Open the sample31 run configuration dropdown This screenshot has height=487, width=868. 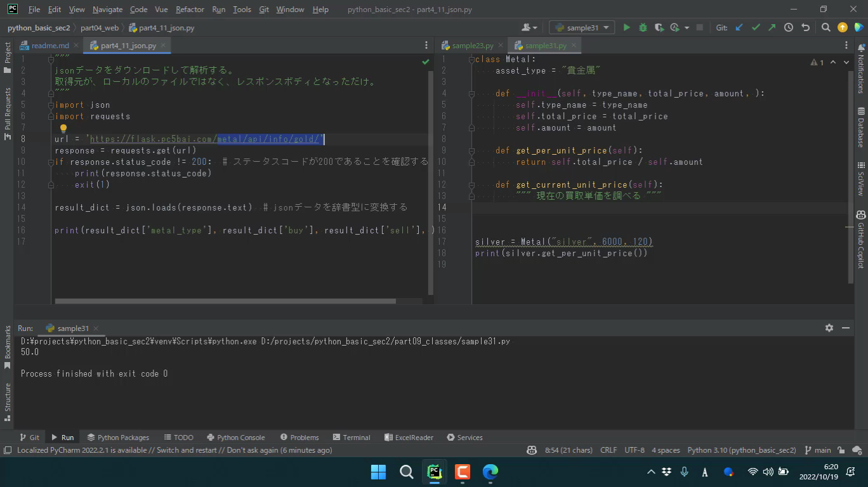tap(582, 27)
